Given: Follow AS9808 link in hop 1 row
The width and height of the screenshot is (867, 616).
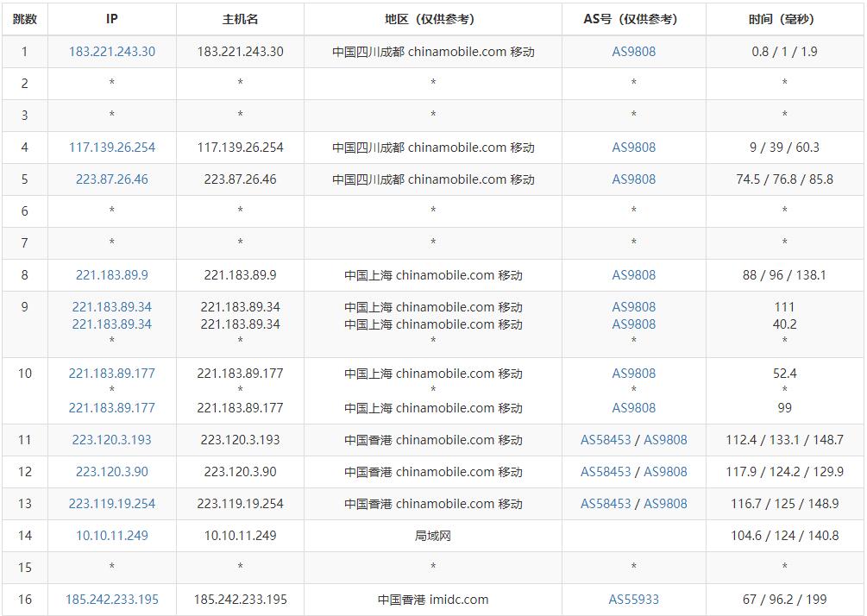Looking at the screenshot, I should (634, 52).
